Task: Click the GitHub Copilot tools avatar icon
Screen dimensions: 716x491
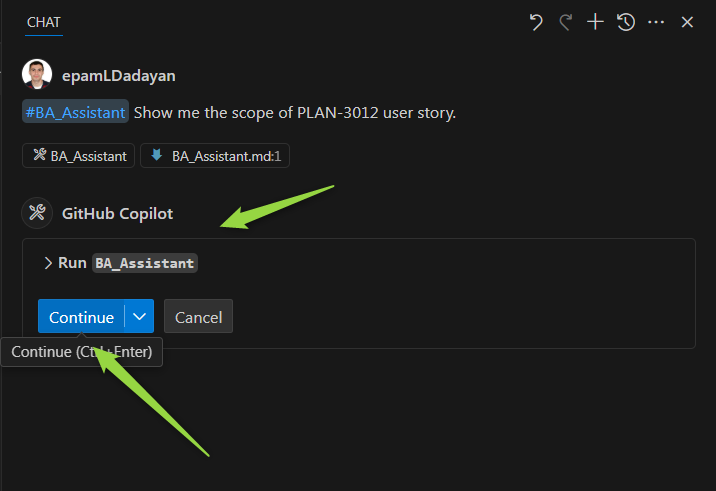Action: (x=37, y=213)
